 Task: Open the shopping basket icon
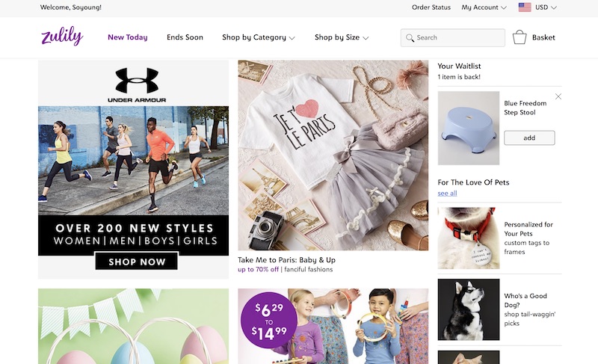pos(520,37)
